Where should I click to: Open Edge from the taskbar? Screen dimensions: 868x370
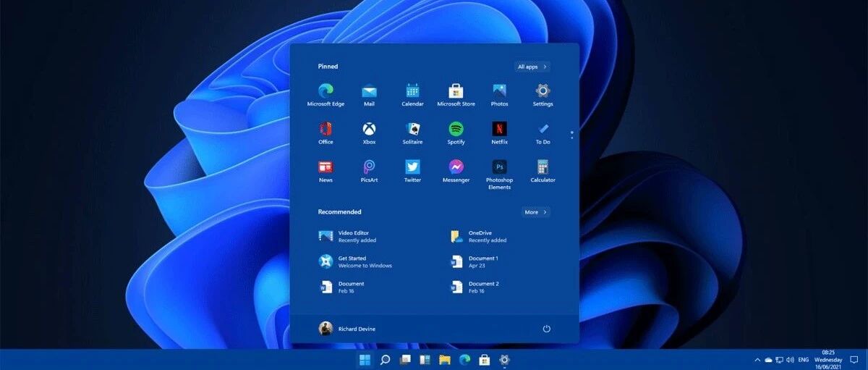(x=465, y=360)
